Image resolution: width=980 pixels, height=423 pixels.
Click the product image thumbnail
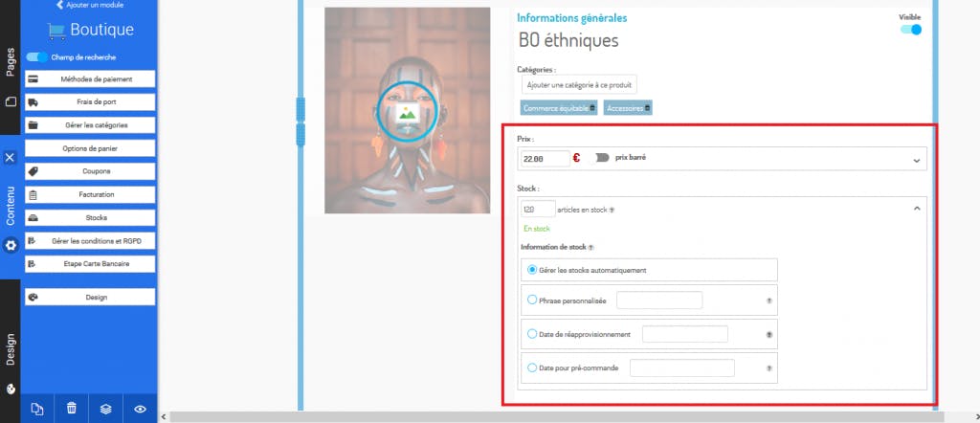407,111
